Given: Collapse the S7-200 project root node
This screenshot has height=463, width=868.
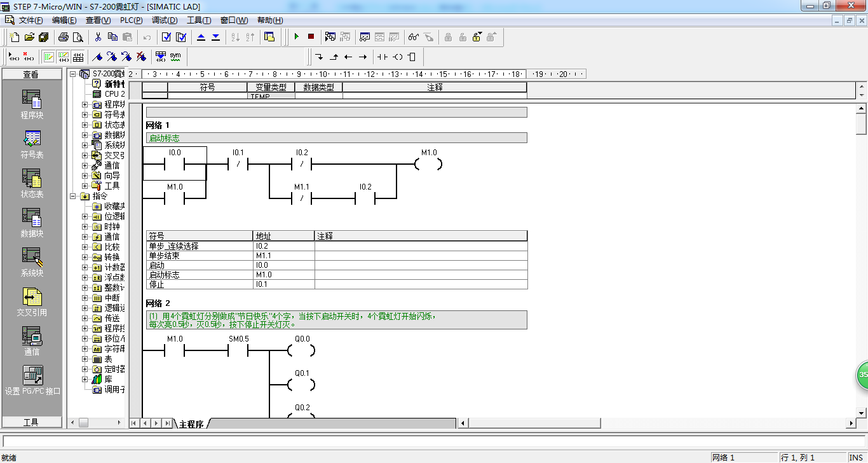Looking at the screenshot, I should (x=72, y=74).
